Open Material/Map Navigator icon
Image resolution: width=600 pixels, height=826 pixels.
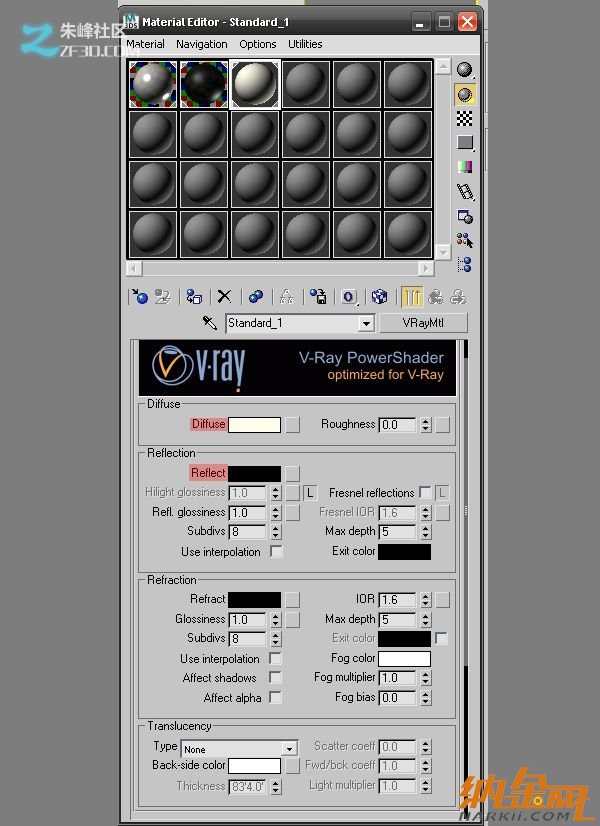465,264
